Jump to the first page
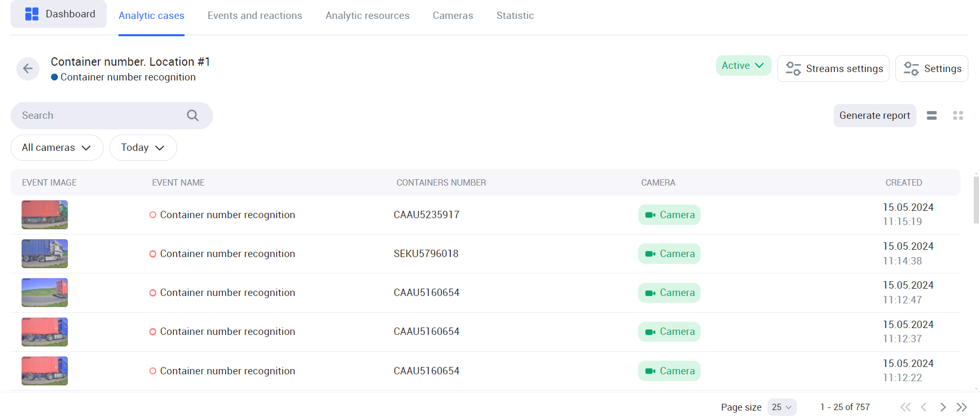This screenshot has height=419, width=980. tap(905, 407)
